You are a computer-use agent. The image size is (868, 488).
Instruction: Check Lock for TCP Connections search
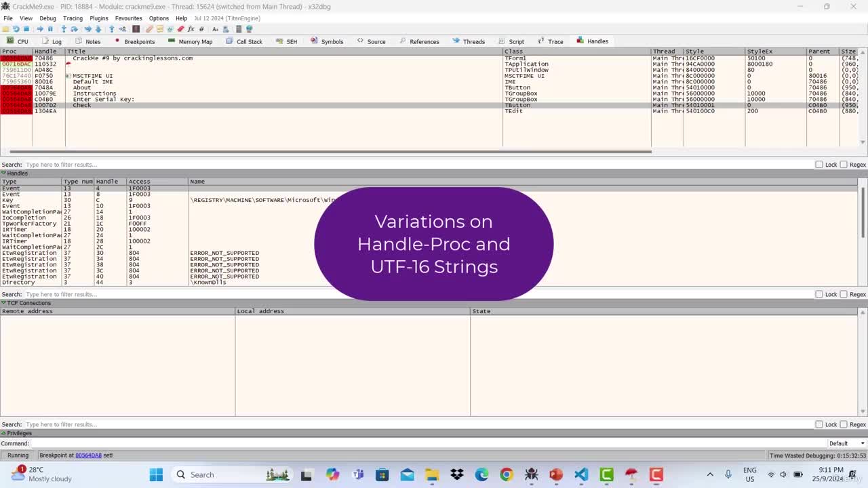click(x=819, y=424)
